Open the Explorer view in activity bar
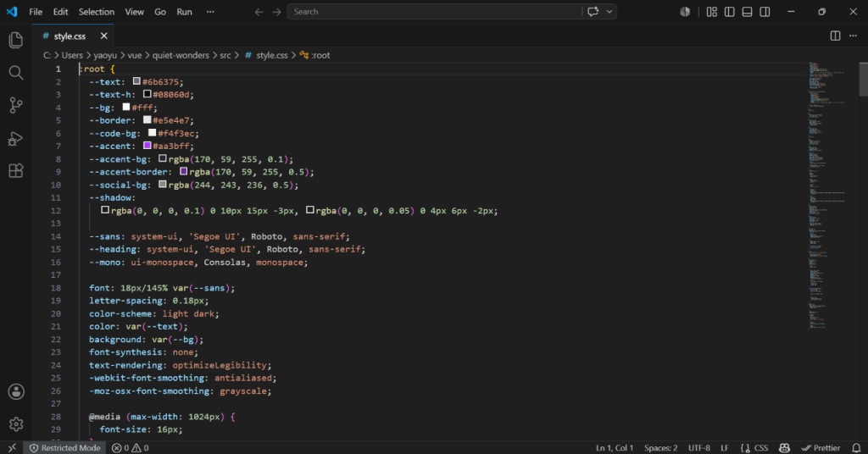 click(x=16, y=40)
